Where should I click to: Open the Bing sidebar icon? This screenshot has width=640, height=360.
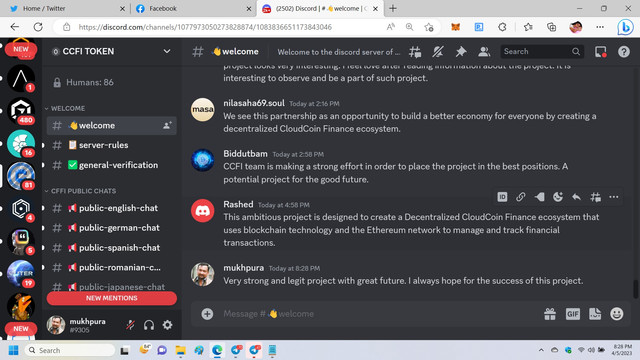[x=625, y=27]
